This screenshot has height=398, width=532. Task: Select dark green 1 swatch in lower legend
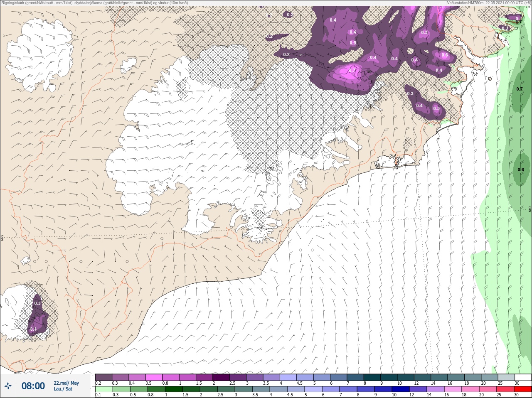tap(173, 389)
